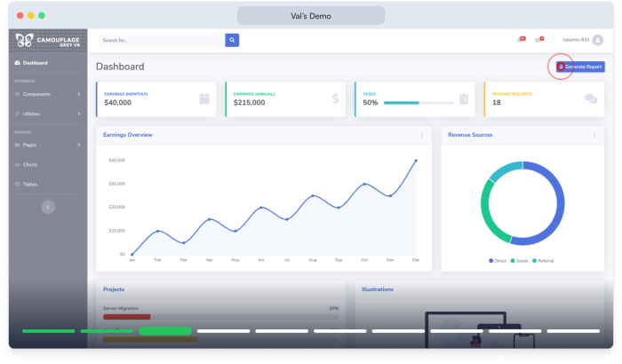Click the Valentin-834 user avatar

tap(597, 40)
